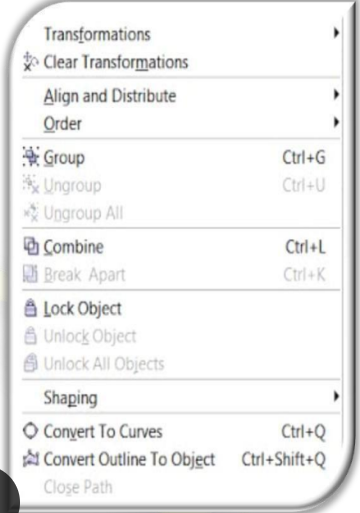
Task: Click the Convert Outline To Object icon
Action: coord(31,458)
